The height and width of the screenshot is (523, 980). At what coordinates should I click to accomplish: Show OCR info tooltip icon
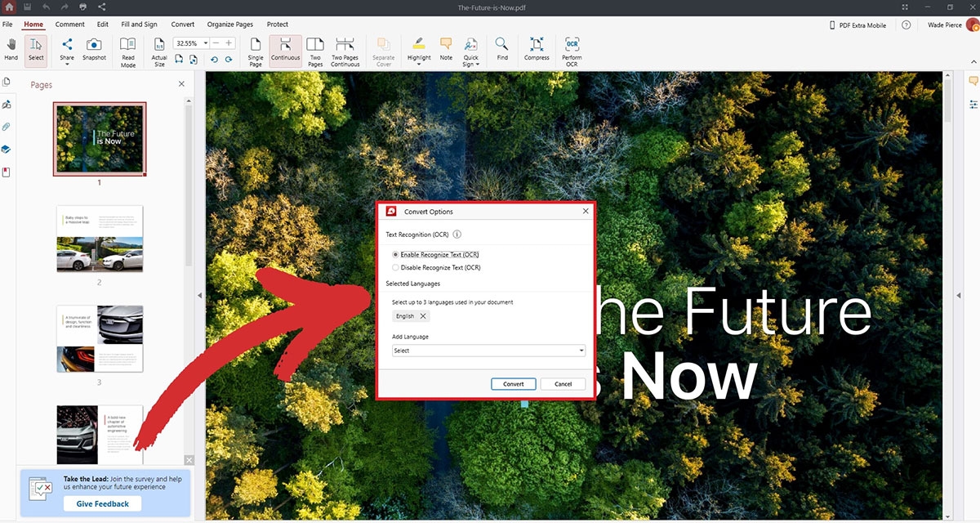click(457, 235)
